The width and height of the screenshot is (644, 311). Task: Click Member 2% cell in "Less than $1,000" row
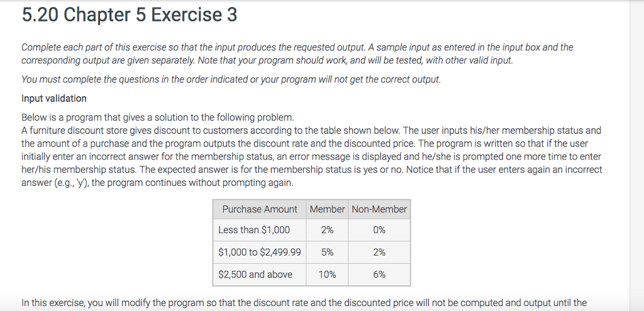click(x=327, y=230)
